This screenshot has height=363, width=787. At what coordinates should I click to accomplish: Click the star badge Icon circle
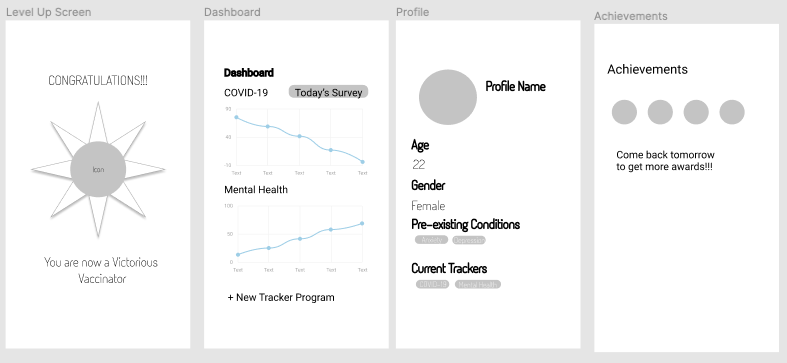(x=98, y=169)
